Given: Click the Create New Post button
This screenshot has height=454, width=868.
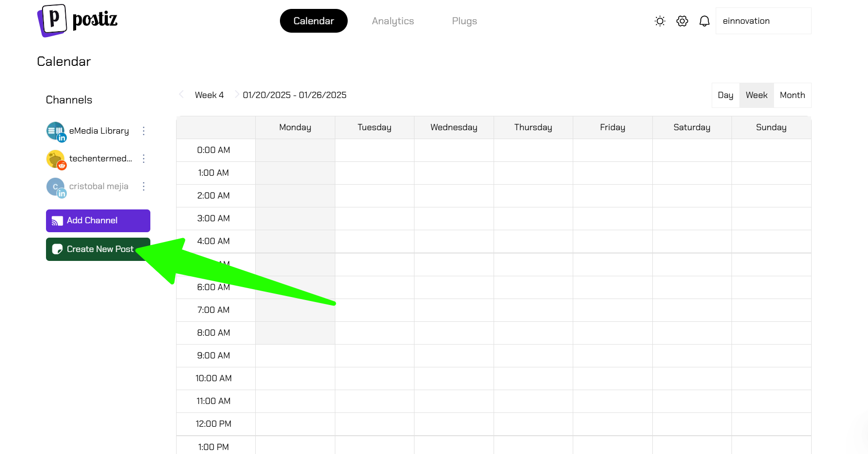Looking at the screenshot, I should click(98, 249).
